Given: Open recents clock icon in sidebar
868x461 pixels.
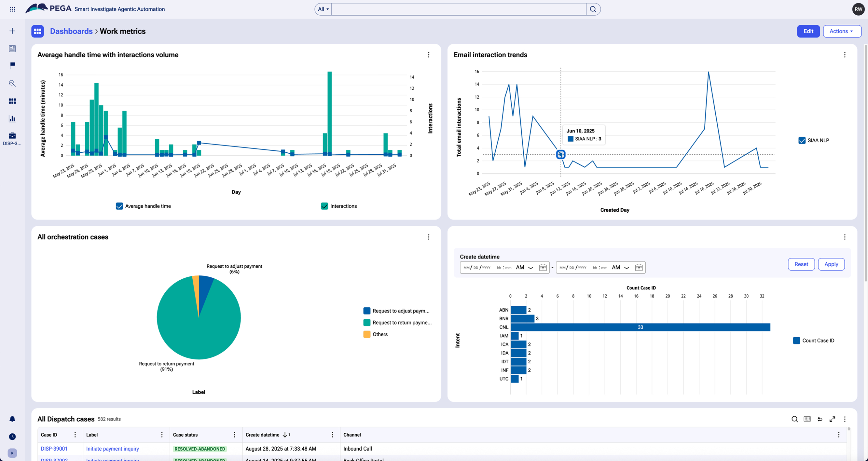Looking at the screenshot, I should (12, 436).
